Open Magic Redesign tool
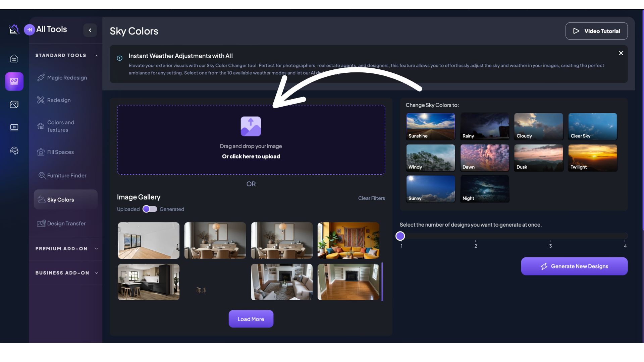This screenshot has height=362, width=644. 67,78
